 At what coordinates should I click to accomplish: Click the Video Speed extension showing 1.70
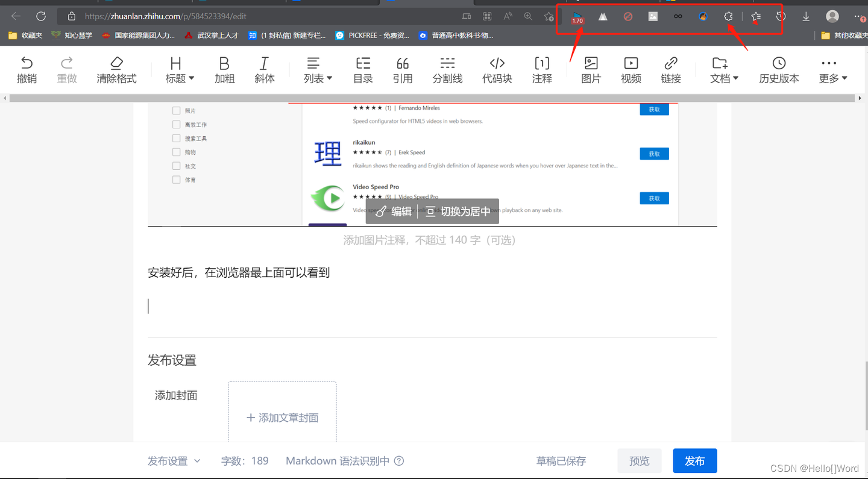(x=577, y=17)
